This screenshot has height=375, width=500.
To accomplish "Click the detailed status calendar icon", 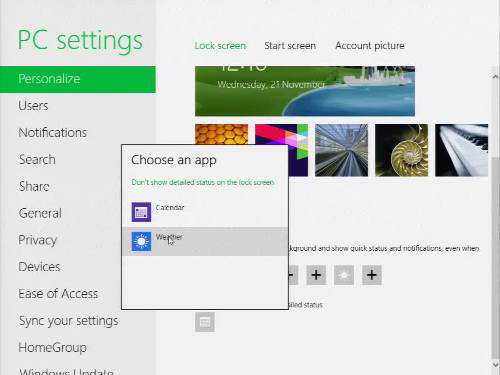I will (205, 322).
